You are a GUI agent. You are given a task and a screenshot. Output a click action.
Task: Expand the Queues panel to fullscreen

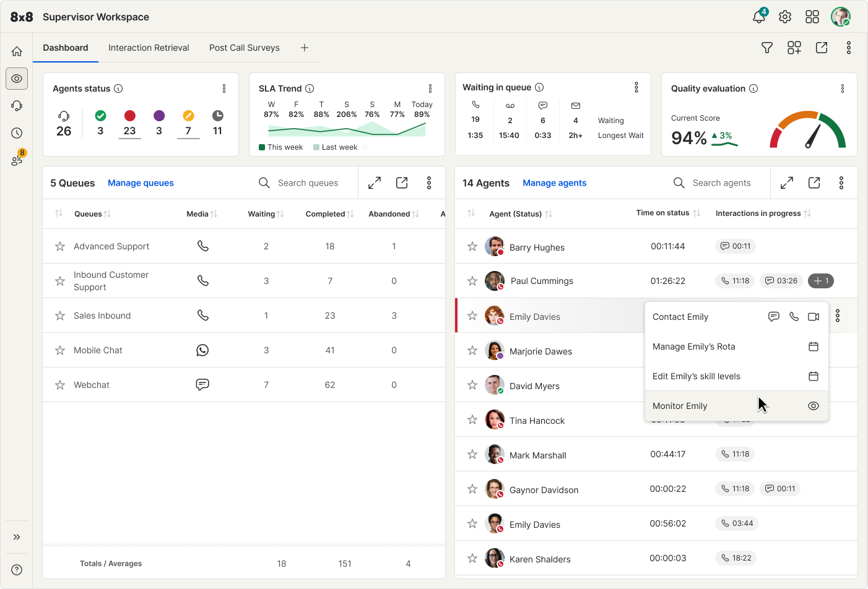coord(375,183)
